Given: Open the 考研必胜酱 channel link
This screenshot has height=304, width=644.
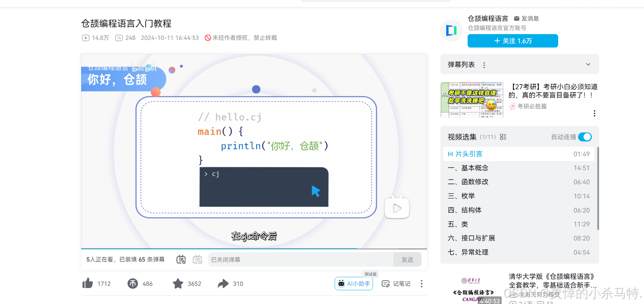Looking at the screenshot, I should [x=528, y=106].
